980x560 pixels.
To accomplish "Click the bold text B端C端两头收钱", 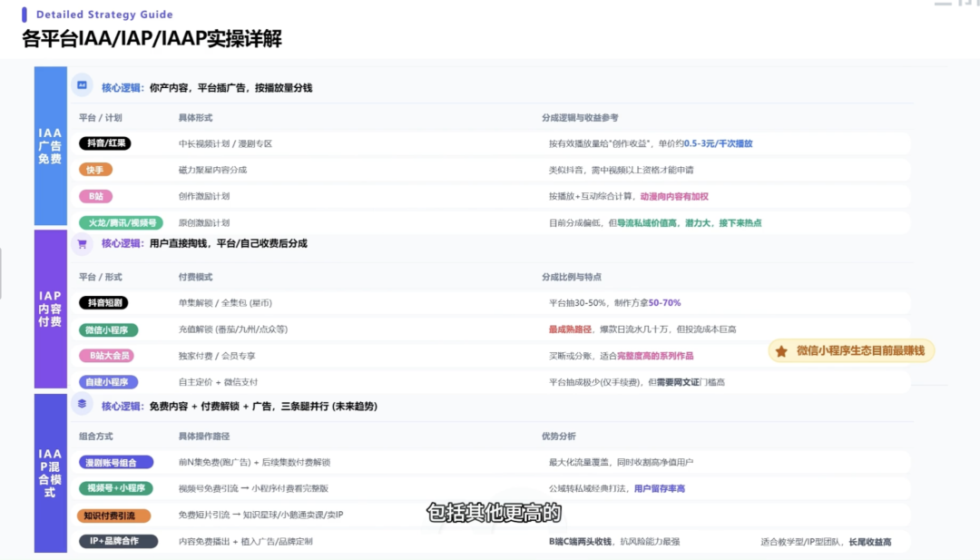I will pyautogui.click(x=580, y=542).
